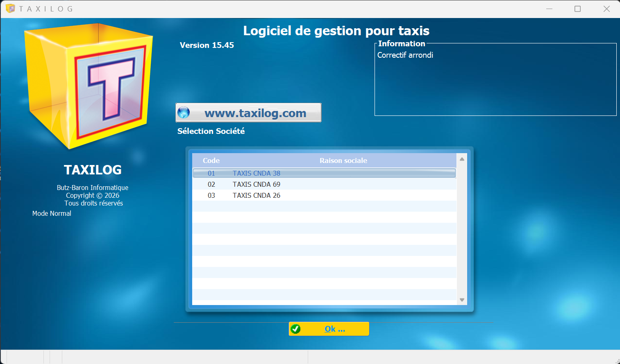The image size is (620, 364).
Task: Click the Tous droits réservés text
Action: pos(93,203)
